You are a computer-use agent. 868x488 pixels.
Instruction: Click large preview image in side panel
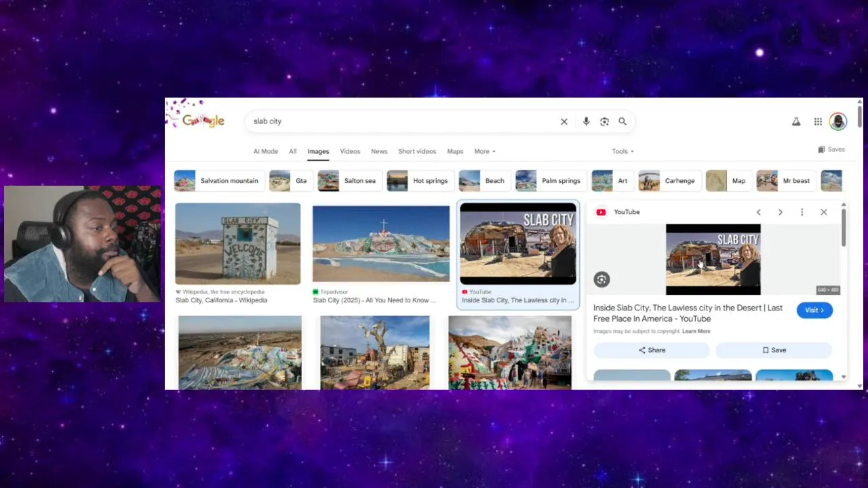click(x=713, y=259)
